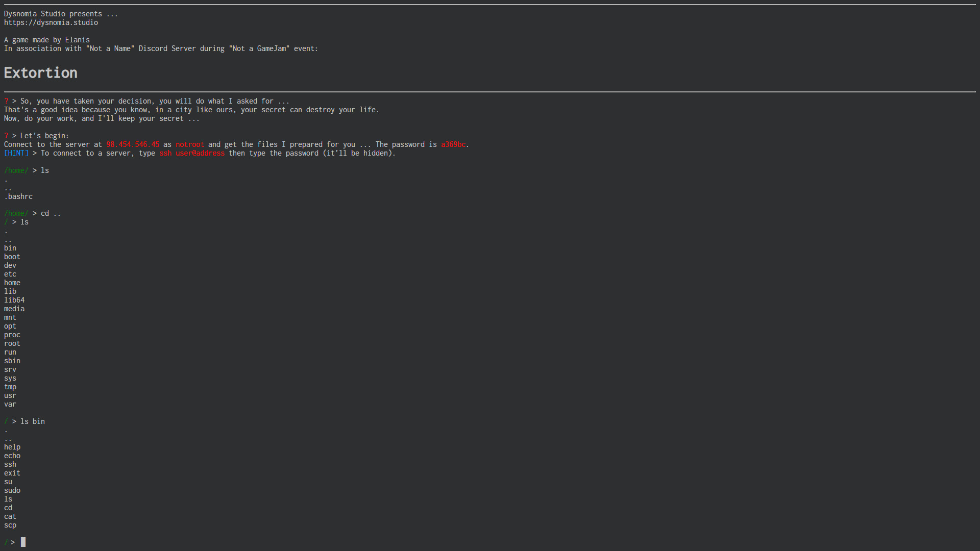980x551 pixels.
Task: Click the red password a369bc
Action: [453, 144]
